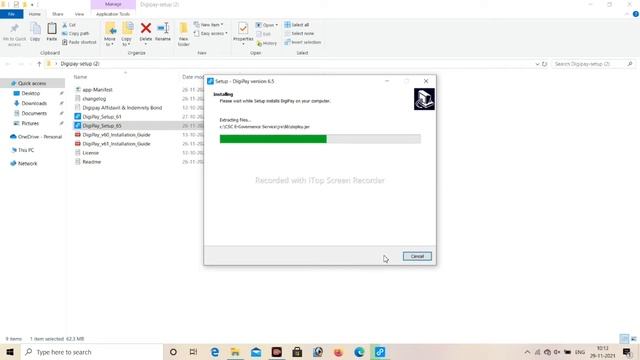
Task: Select DigiPay_v60_Installation_Guide file
Action: [x=116, y=135]
